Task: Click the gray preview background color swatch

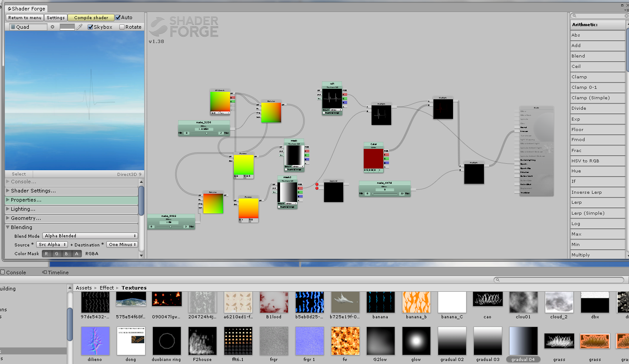Action: 67,27
